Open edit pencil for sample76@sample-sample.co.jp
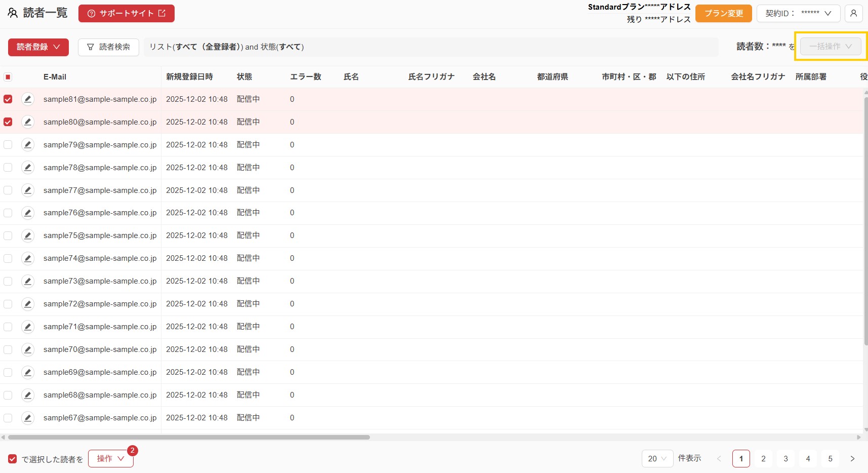 click(28, 213)
